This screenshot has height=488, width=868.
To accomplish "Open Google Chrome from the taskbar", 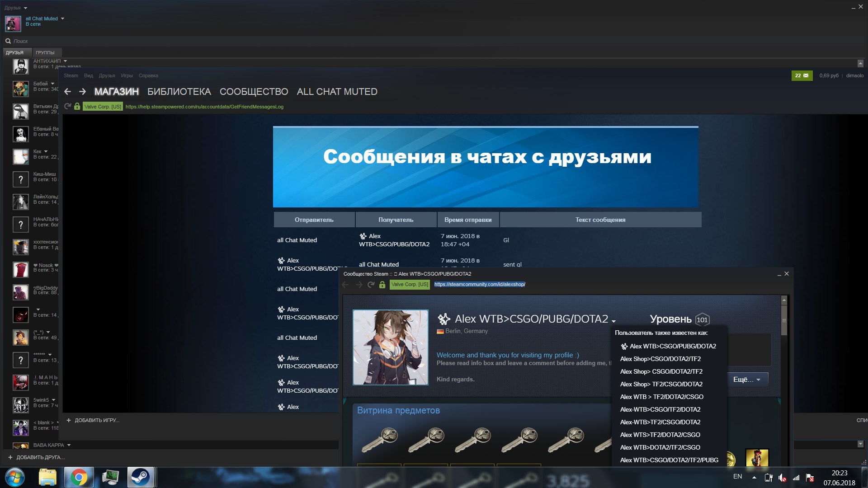I will (79, 477).
